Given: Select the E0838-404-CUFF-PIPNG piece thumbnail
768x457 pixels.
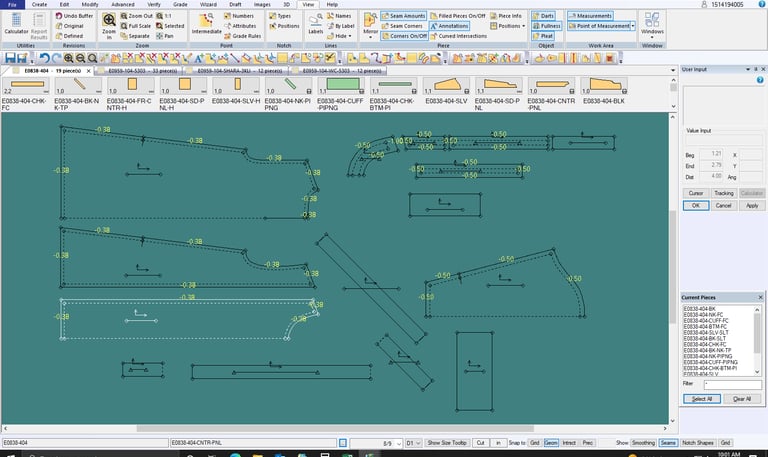Looking at the screenshot, I should [x=341, y=93].
